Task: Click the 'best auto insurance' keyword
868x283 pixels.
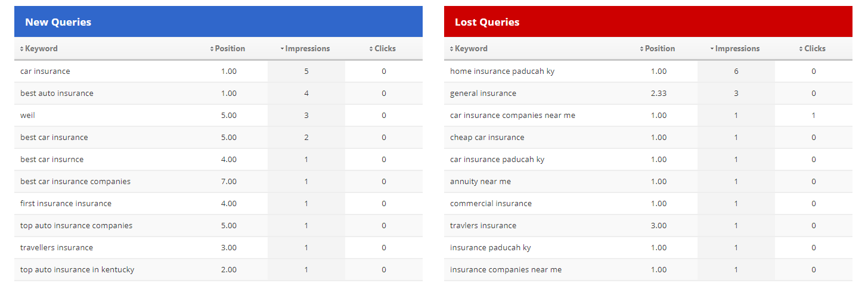Action: click(57, 94)
